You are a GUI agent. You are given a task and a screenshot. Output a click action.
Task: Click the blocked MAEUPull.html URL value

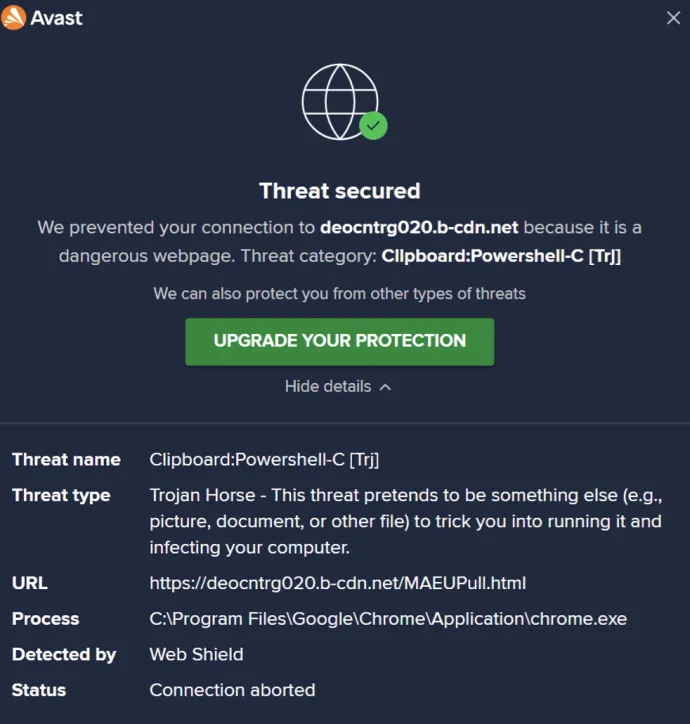338,583
